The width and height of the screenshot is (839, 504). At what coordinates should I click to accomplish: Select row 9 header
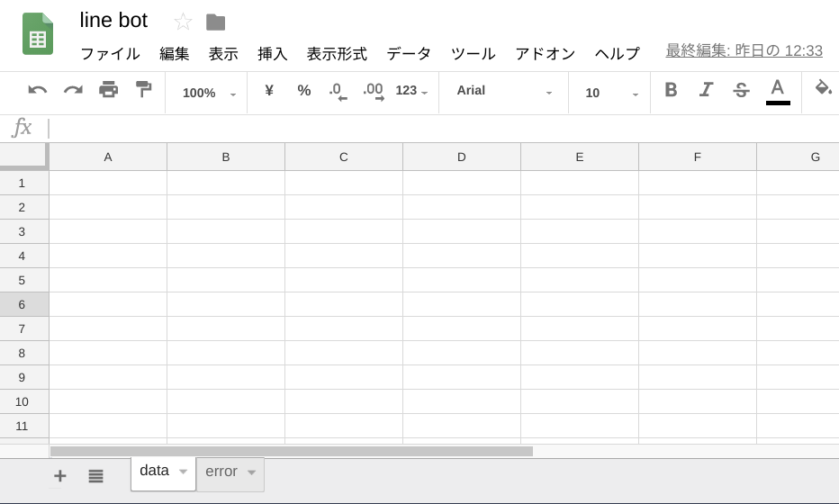(24, 377)
